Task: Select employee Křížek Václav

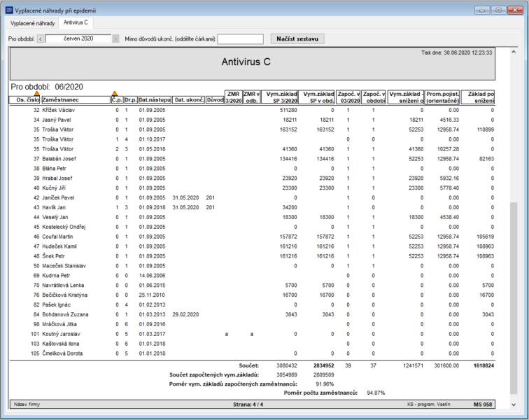Action: [58, 110]
